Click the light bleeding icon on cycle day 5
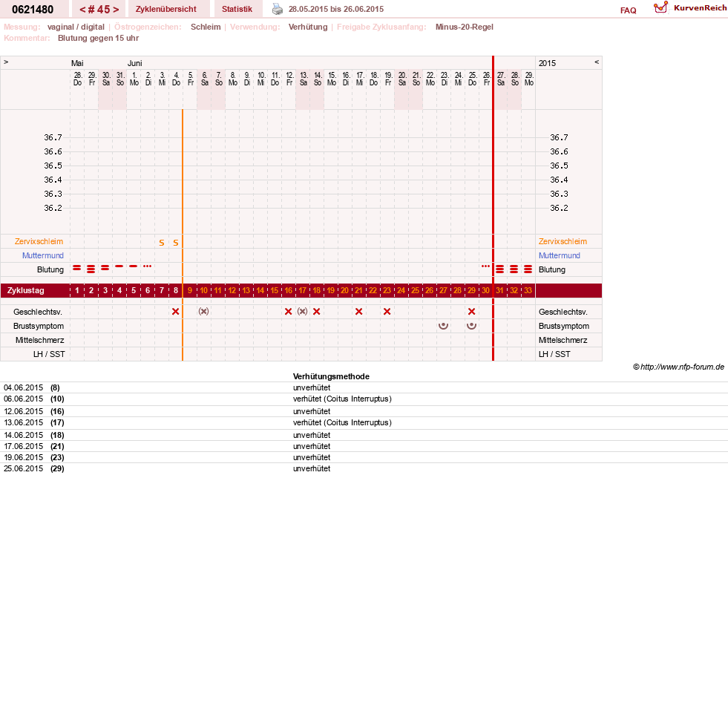 point(134,266)
